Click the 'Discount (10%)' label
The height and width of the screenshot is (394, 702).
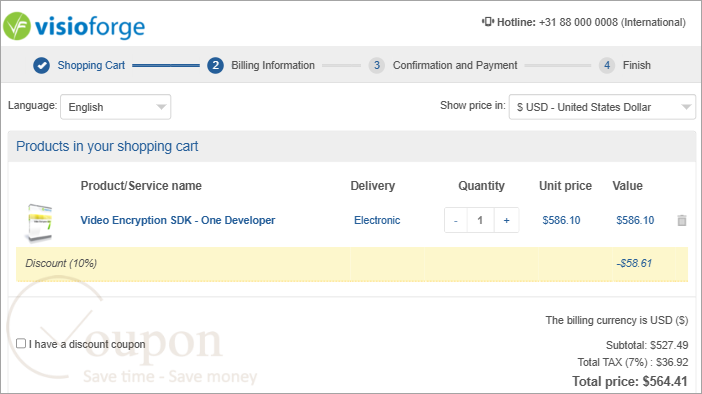[x=61, y=263]
